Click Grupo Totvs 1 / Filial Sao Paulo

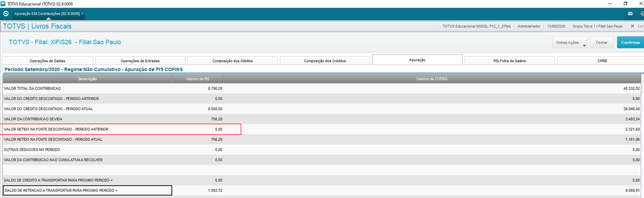pyautogui.click(x=598, y=26)
